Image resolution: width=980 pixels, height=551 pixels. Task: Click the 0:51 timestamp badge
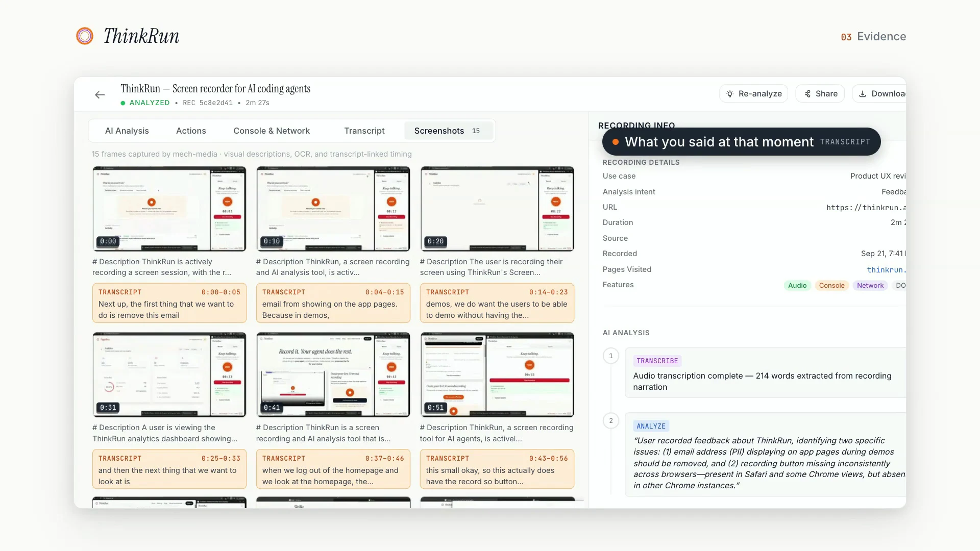pyautogui.click(x=436, y=408)
